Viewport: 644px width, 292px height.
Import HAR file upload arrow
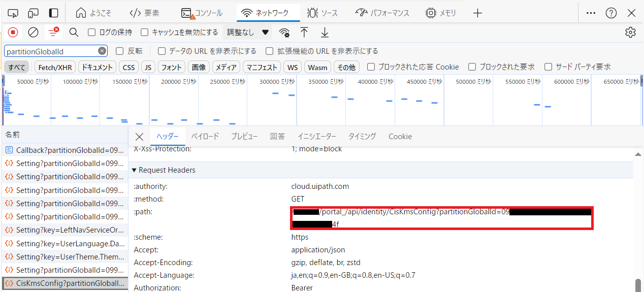point(304,33)
